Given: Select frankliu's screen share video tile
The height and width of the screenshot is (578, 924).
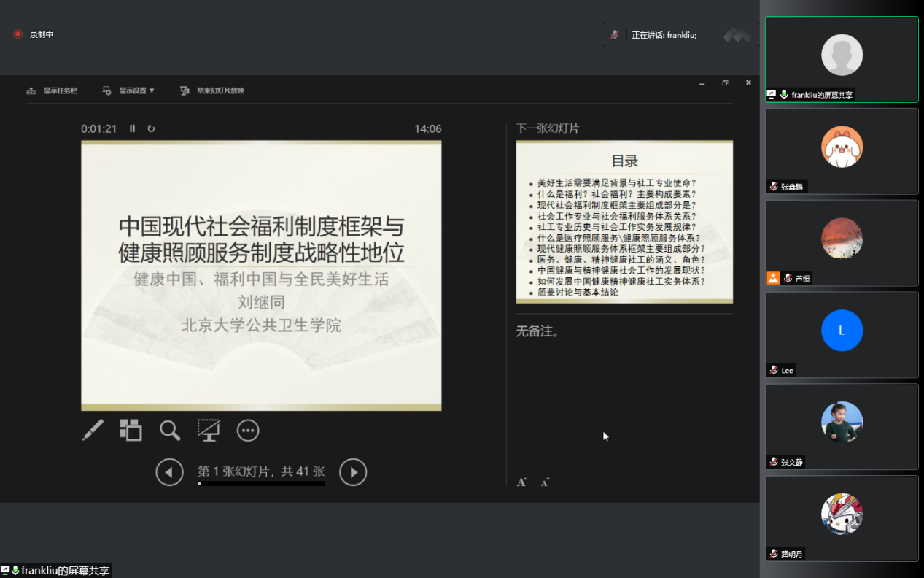Looking at the screenshot, I should 842,59.
